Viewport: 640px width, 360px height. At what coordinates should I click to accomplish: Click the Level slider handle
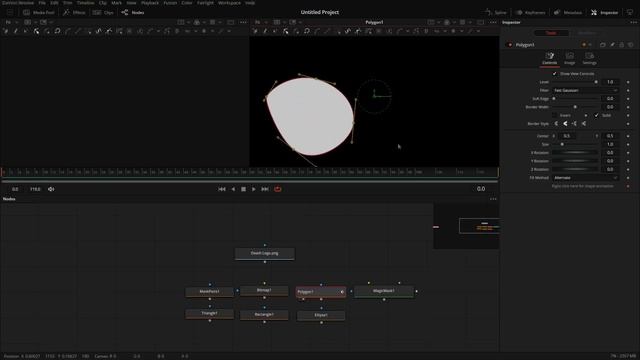click(x=596, y=82)
